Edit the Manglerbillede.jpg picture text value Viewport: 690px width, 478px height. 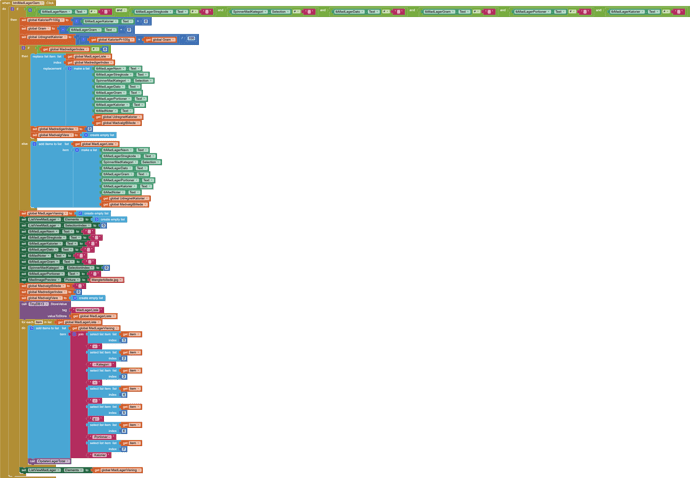coord(106,280)
